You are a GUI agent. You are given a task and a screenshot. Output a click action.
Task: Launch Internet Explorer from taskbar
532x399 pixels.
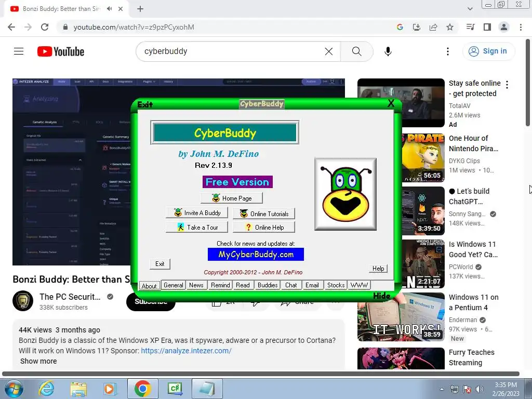tap(46, 389)
